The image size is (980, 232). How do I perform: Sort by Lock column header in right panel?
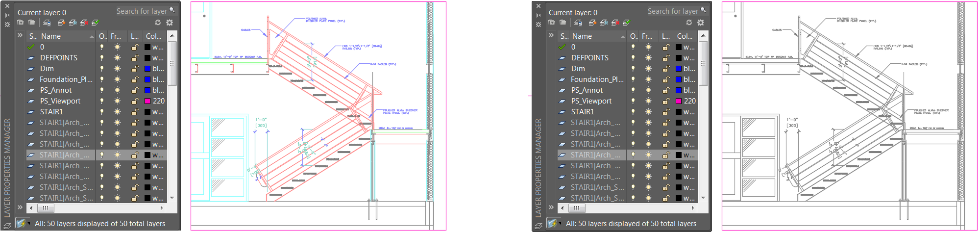click(x=666, y=36)
